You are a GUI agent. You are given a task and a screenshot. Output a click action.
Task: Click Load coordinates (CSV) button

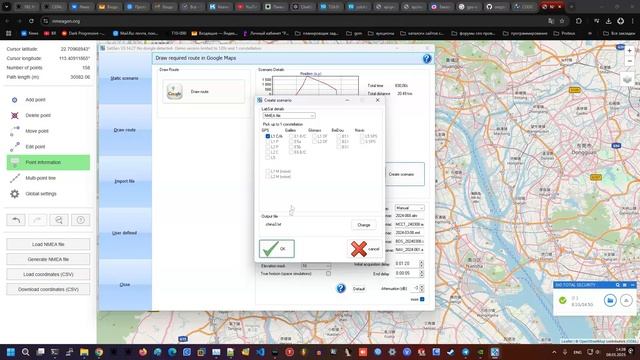pyautogui.click(x=48, y=274)
